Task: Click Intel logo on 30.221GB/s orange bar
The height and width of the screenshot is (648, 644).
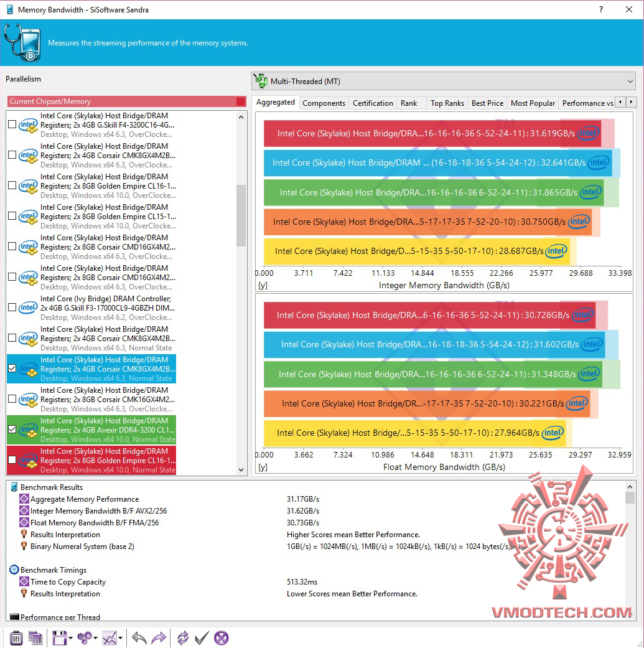Action: (x=577, y=403)
